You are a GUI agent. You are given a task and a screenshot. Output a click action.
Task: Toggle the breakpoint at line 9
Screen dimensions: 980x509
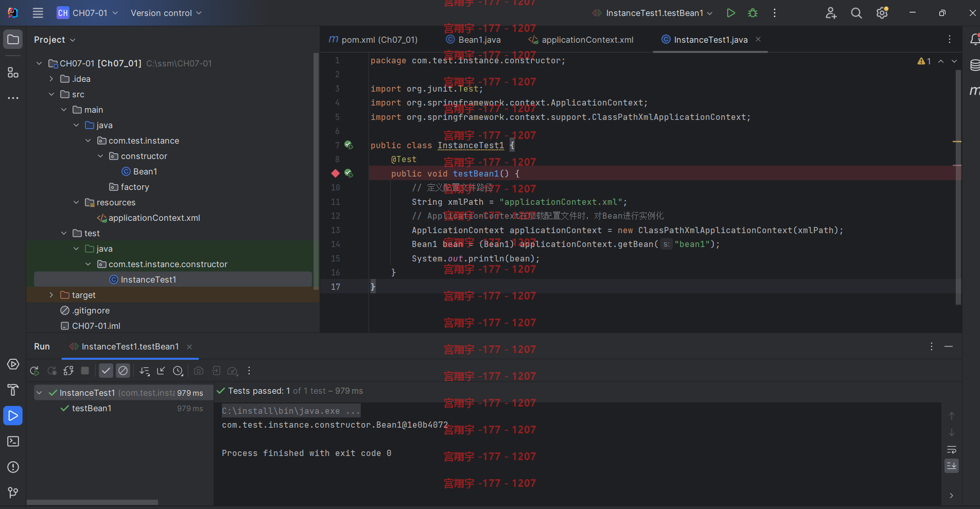pyautogui.click(x=336, y=173)
